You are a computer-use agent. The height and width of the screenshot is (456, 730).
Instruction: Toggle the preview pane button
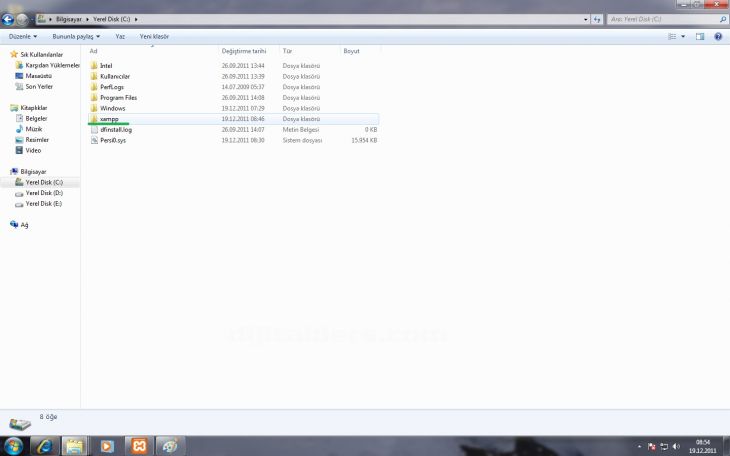click(x=700, y=36)
